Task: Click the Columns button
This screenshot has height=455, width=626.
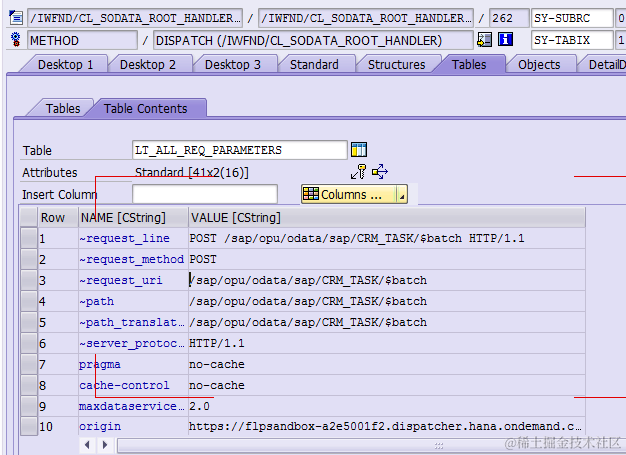Action: tap(349, 194)
